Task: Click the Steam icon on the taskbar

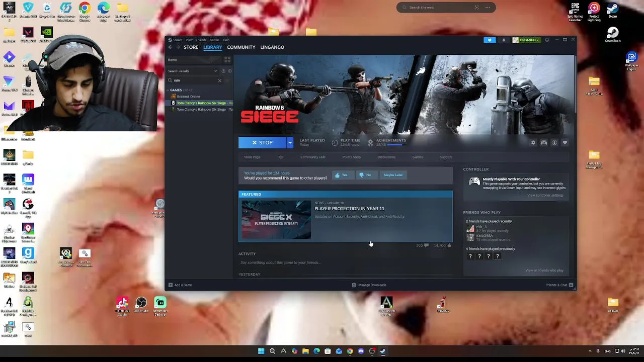Action: click(383, 351)
